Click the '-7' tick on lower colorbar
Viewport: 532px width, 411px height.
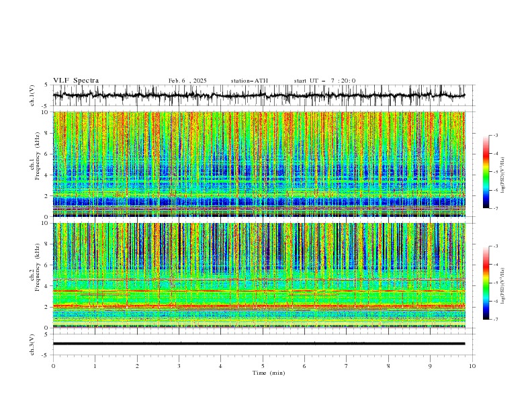point(495,320)
